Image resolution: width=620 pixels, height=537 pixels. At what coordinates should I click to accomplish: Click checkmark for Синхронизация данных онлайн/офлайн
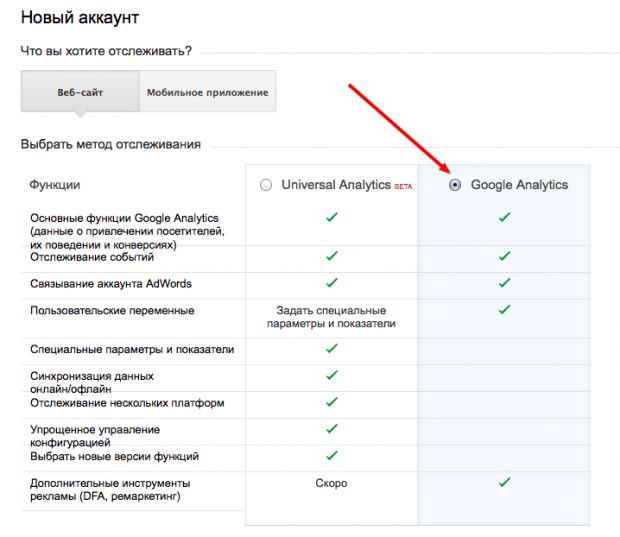coord(332,375)
